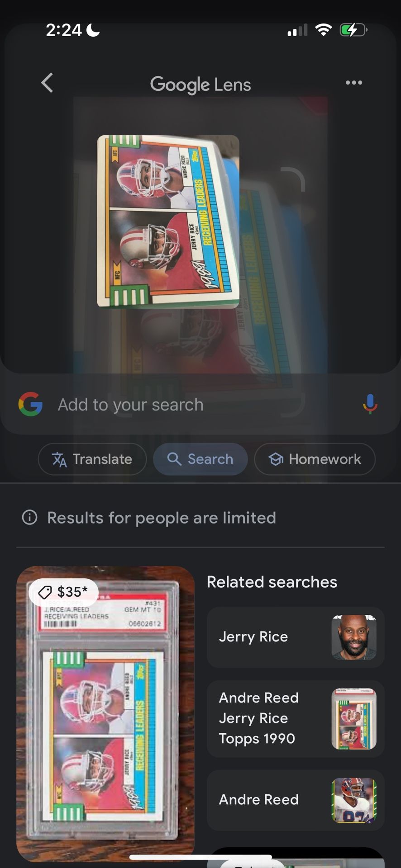Tap the Andre Reed card thumbnail

(x=354, y=800)
